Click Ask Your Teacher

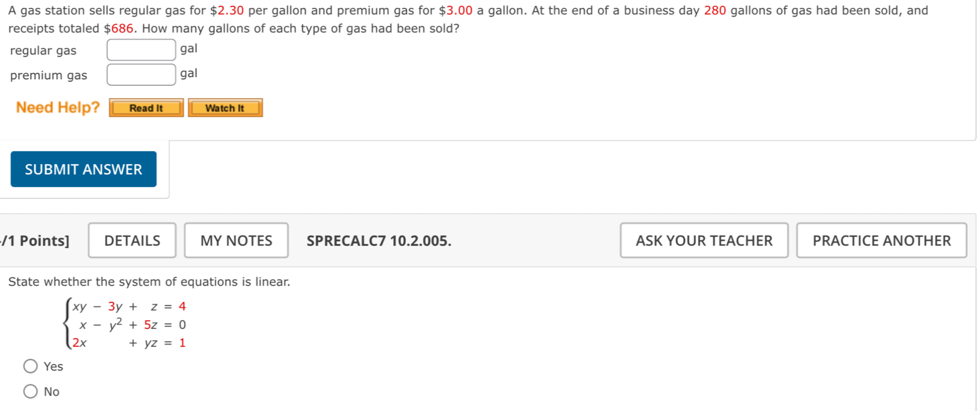704,240
